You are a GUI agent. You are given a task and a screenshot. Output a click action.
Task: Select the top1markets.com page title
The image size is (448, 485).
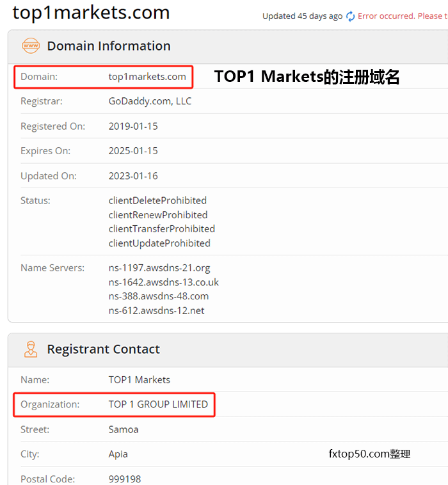pyautogui.click(x=91, y=13)
